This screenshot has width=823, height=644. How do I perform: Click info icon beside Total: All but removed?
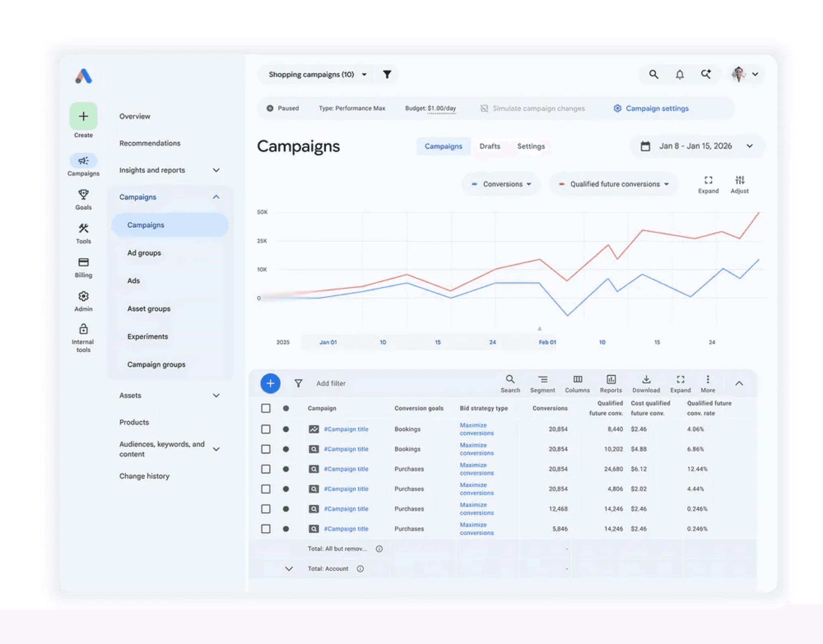point(379,549)
